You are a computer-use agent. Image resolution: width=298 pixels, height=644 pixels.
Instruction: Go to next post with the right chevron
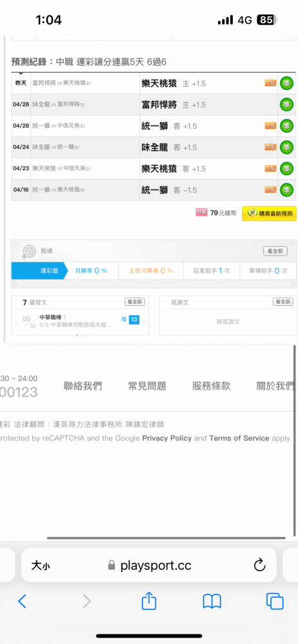click(x=144, y=321)
